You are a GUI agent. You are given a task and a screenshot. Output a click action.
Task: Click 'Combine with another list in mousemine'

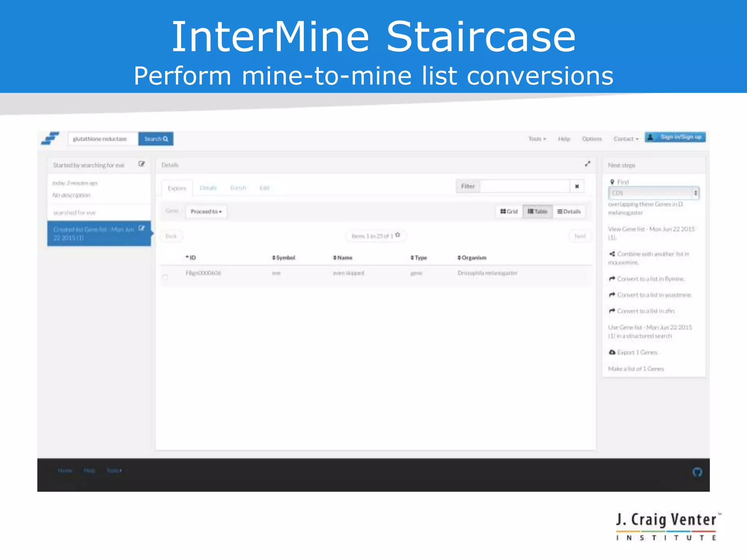click(x=649, y=258)
